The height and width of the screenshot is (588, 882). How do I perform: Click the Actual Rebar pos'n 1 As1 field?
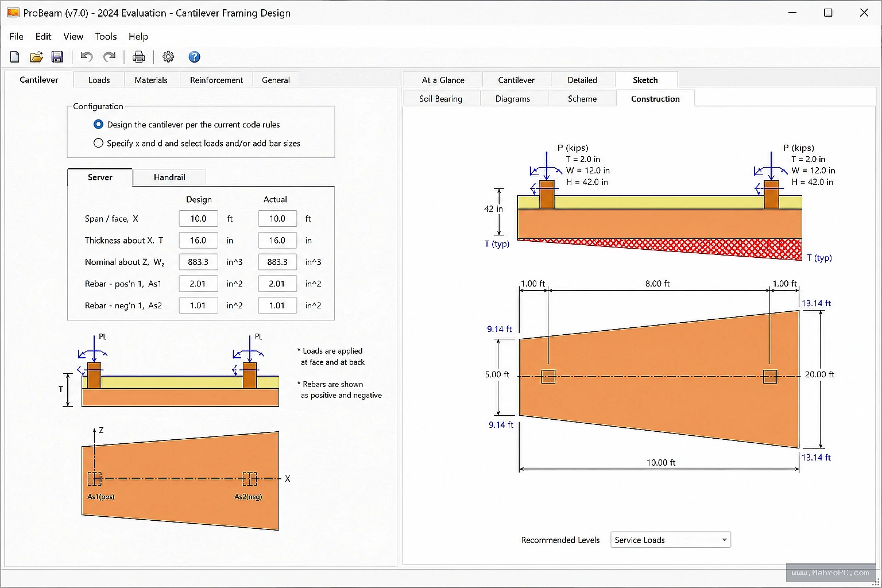[277, 284]
